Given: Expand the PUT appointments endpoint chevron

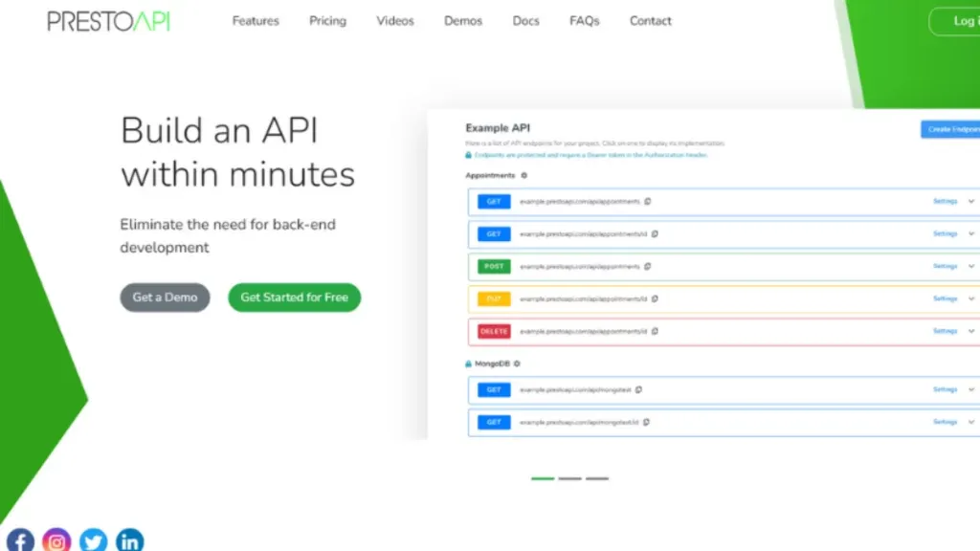Looking at the screenshot, I should click(x=971, y=298).
